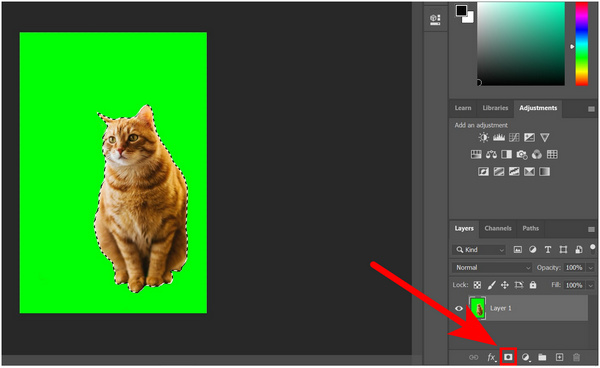Delete layer with trash icon

tap(576, 357)
